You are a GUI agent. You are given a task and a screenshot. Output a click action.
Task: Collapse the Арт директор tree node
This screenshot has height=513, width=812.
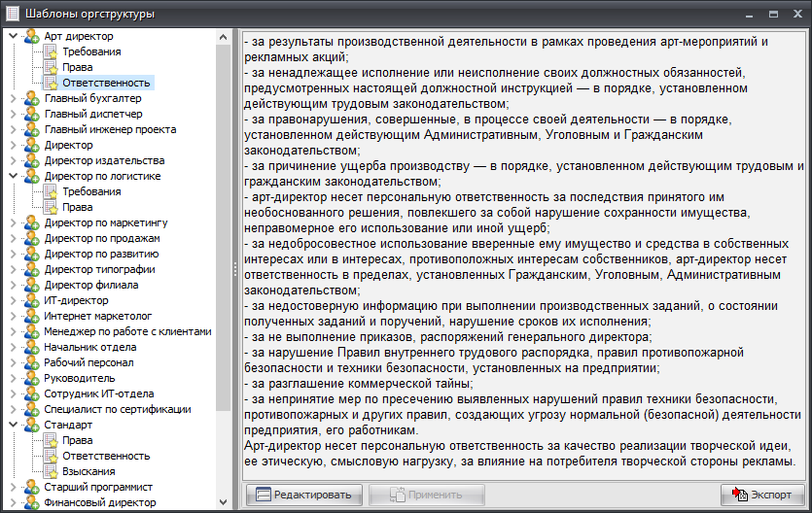click(13, 36)
